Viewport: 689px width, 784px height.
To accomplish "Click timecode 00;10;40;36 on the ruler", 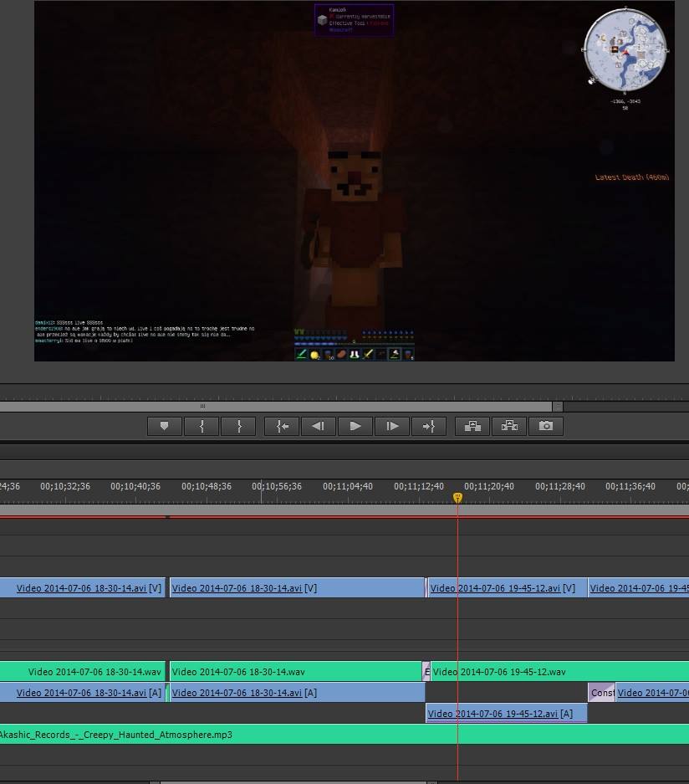I will click(135, 486).
